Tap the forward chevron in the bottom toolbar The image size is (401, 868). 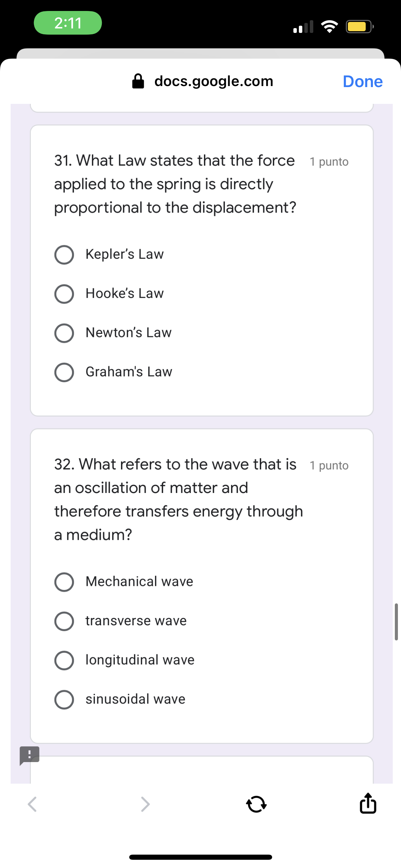pos(146,804)
